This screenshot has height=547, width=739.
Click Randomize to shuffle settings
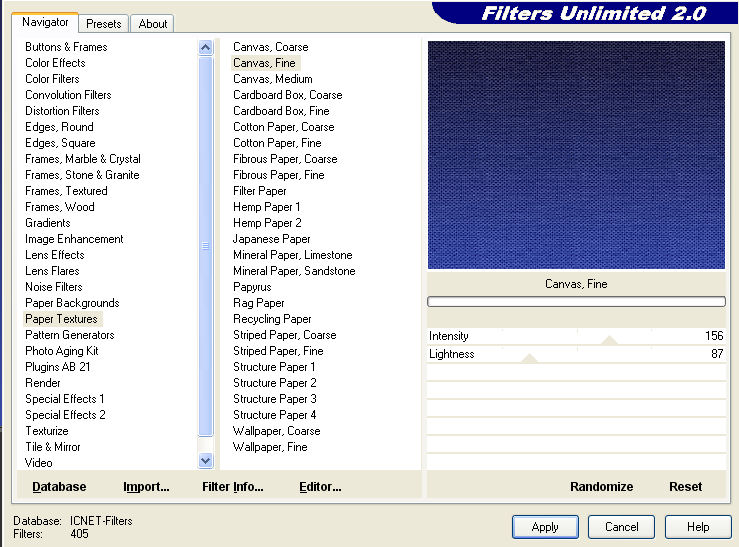pos(601,487)
